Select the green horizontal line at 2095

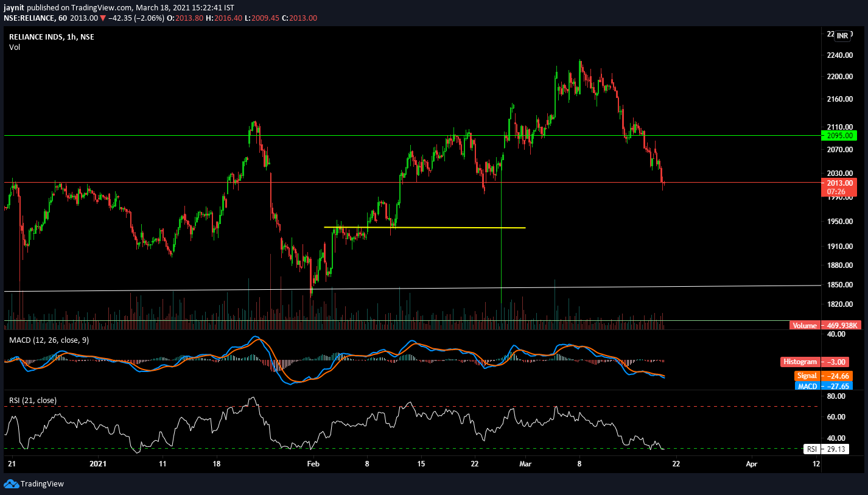point(411,135)
